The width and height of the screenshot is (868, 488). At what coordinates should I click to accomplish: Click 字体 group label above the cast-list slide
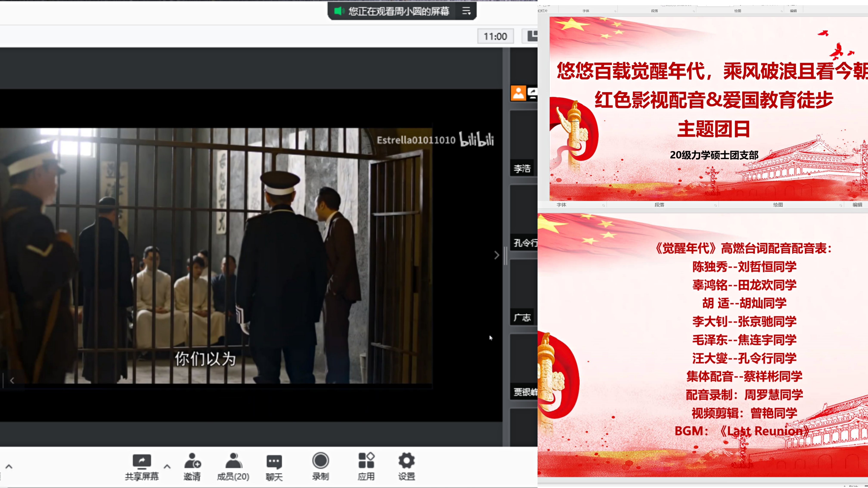click(x=561, y=205)
